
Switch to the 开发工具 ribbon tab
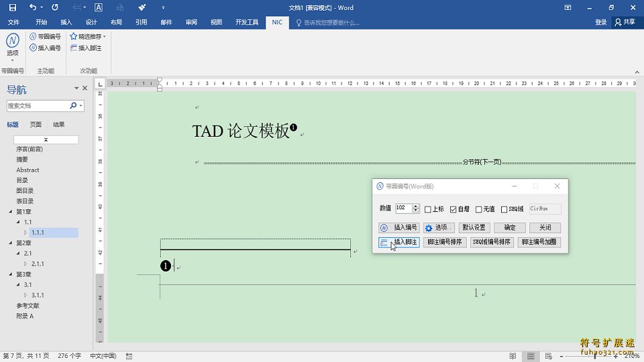coord(247,22)
